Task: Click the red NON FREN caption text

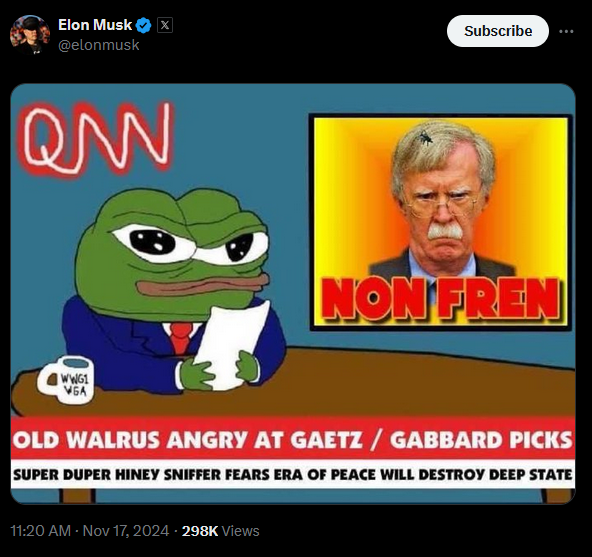Action: 441,299
